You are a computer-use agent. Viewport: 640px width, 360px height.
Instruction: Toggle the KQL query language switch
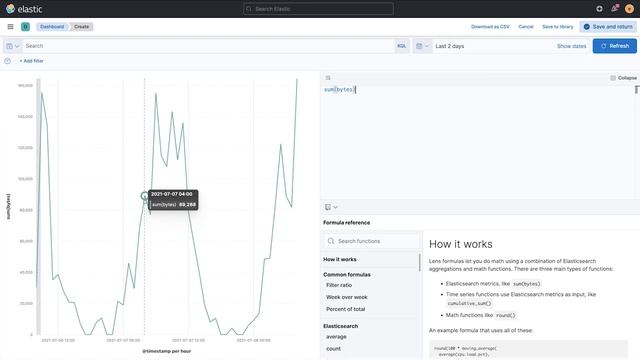pyautogui.click(x=402, y=46)
